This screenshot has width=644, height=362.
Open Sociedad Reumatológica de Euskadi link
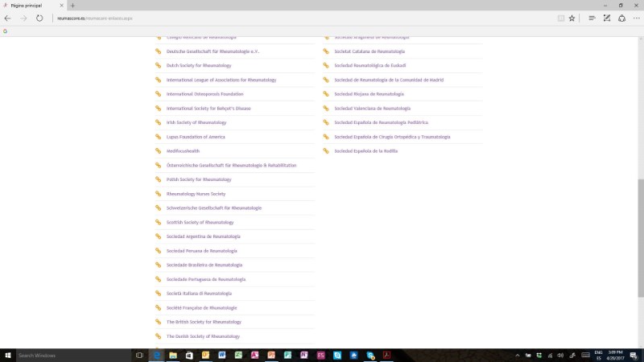[x=369, y=66]
